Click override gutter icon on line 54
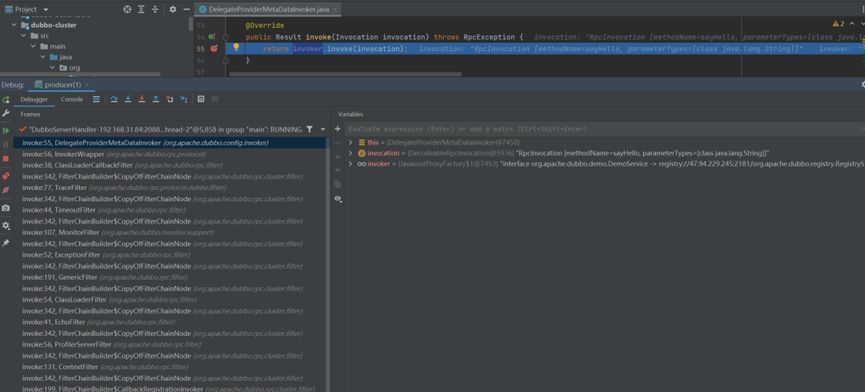This screenshot has height=392, width=865. pyautogui.click(x=212, y=37)
